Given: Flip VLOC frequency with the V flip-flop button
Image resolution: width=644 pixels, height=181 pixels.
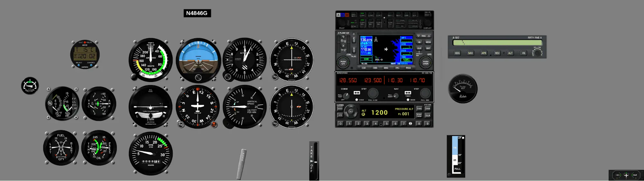Looking at the screenshot, I should click(354, 50).
